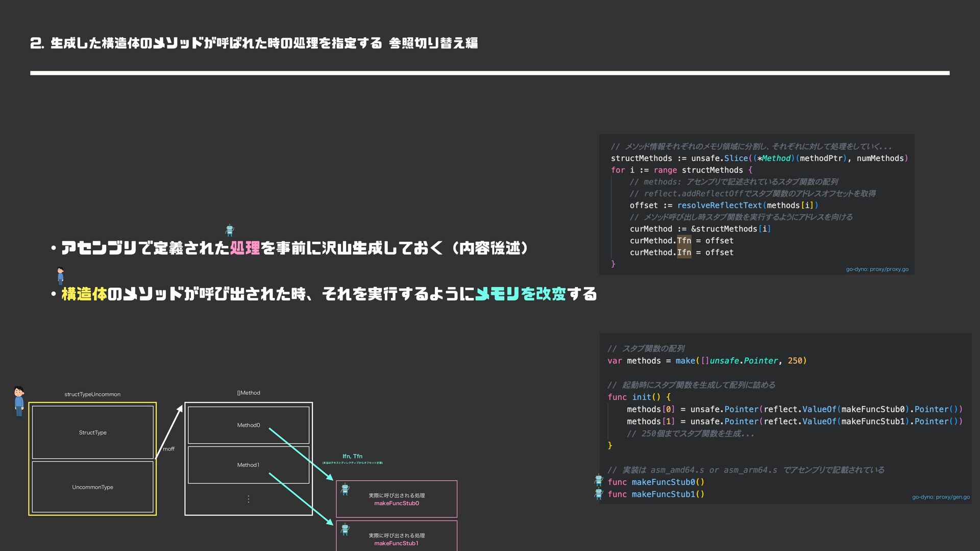
Task: Select the UncommonType box in the diagram
Action: click(x=93, y=487)
